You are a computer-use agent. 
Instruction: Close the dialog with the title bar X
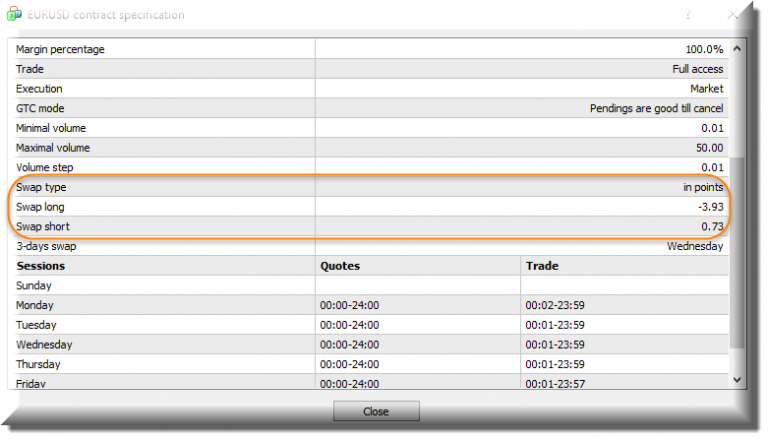732,15
